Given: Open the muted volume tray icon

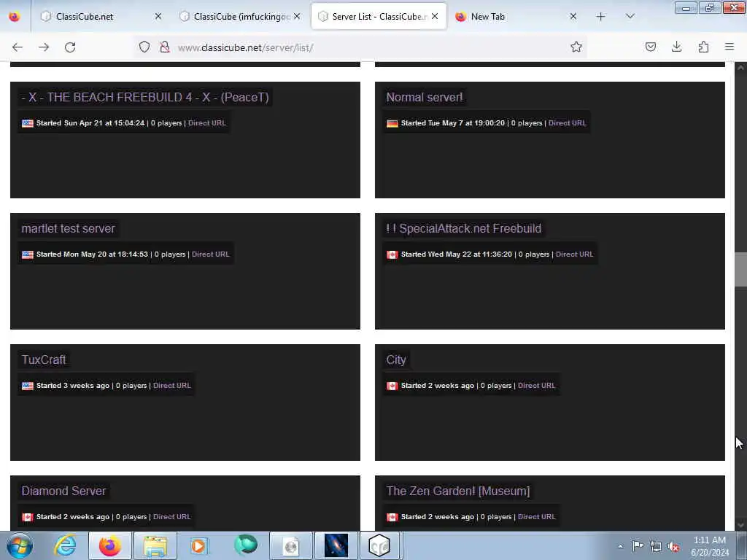Looking at the screenshot, I should tap(673, 546).
